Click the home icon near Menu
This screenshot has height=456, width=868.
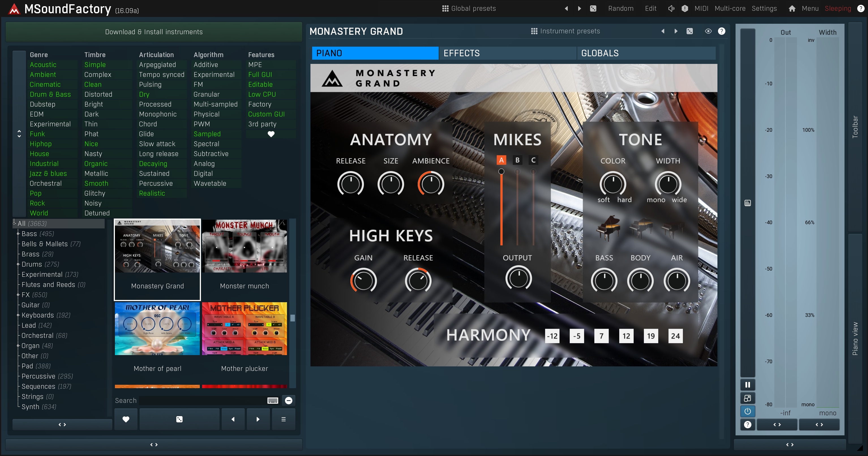coord(792,8)
